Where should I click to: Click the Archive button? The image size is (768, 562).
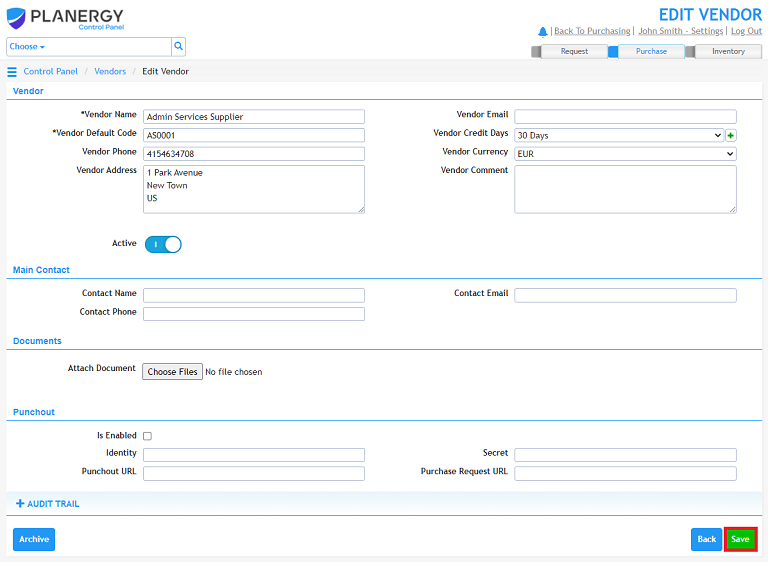click(x=34, y=539)
